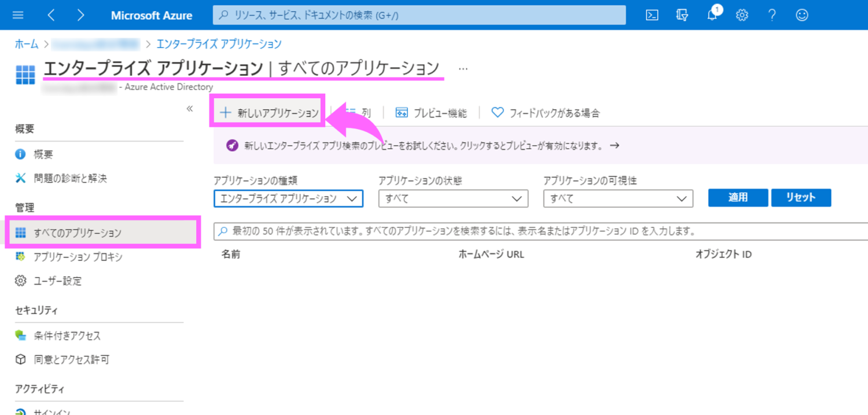Select すべてのアプリケーション in the sidebar
This screenshot has width=868, height=415.
click(x=78, y=233)
